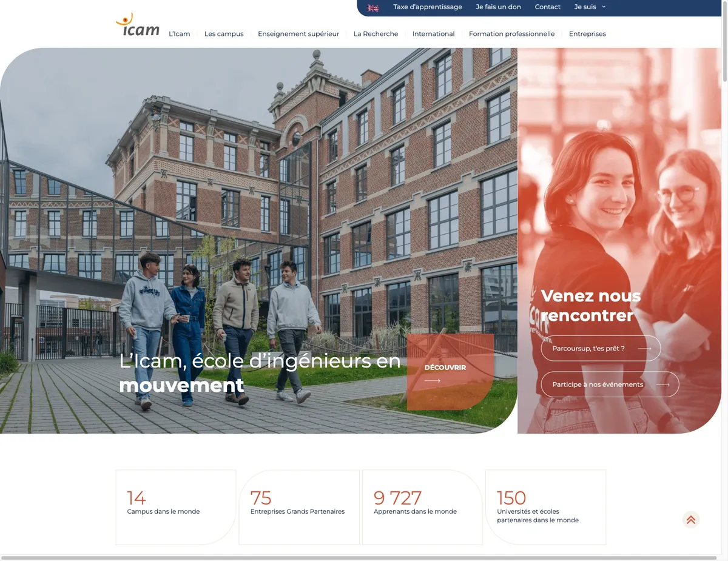728x561 pixels.
Task: Open the Entreprises menu
Action: [x=587, y=34]
